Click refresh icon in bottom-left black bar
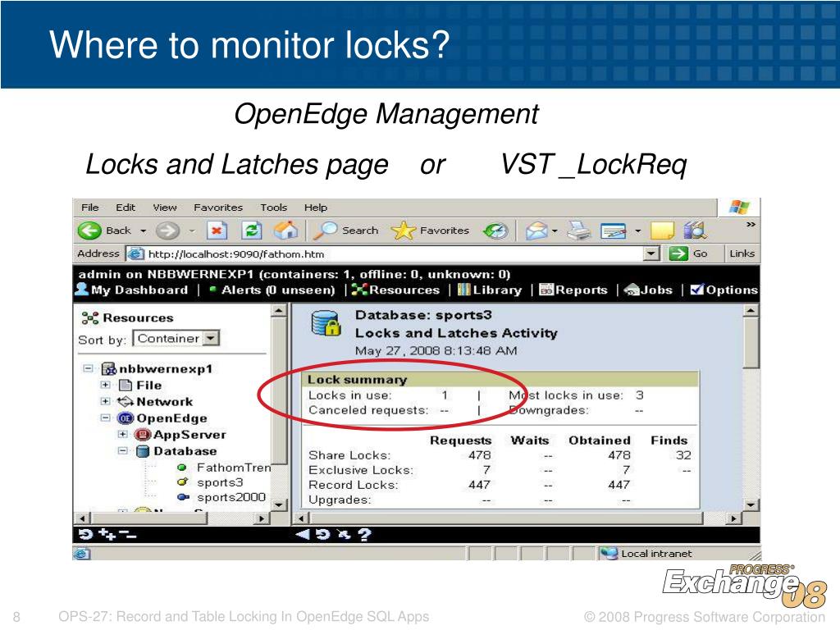This screenshot has width=840, height=630. (85, 534)
